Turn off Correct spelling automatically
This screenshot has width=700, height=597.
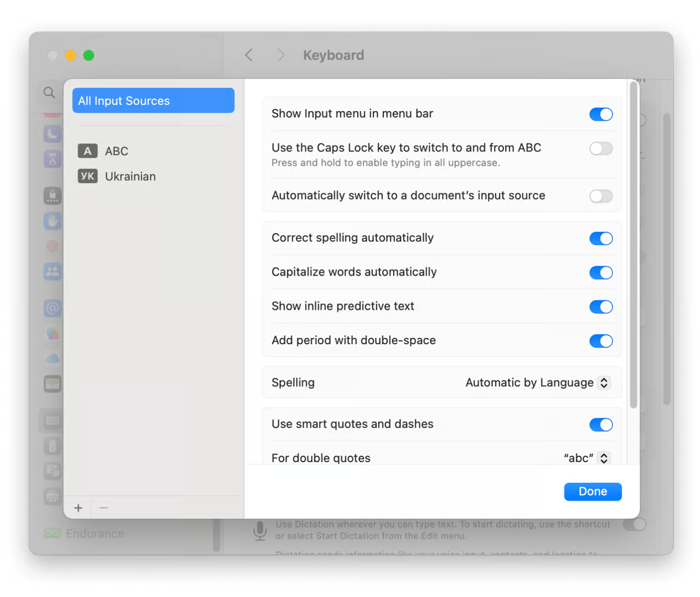(x=601, y=238)
